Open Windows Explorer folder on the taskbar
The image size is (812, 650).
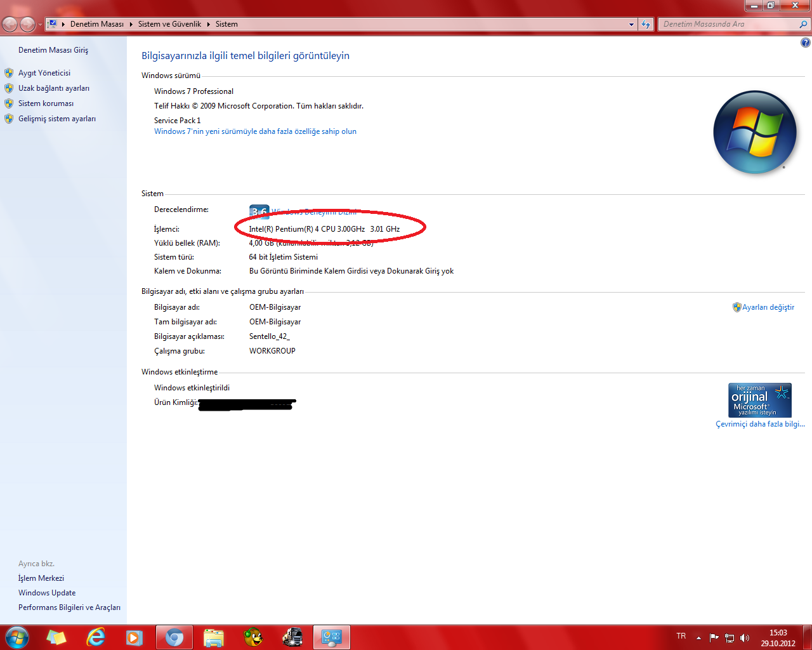tap(214, 637)
